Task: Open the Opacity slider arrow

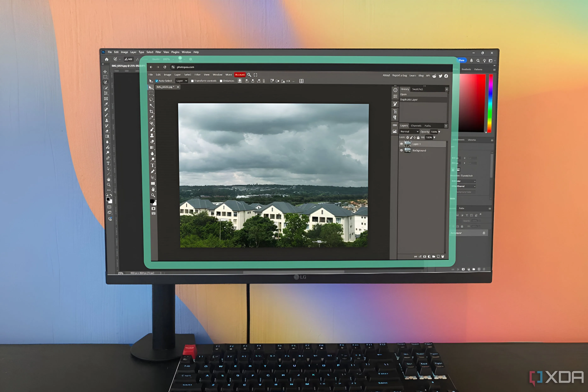Action: [439, 132]
